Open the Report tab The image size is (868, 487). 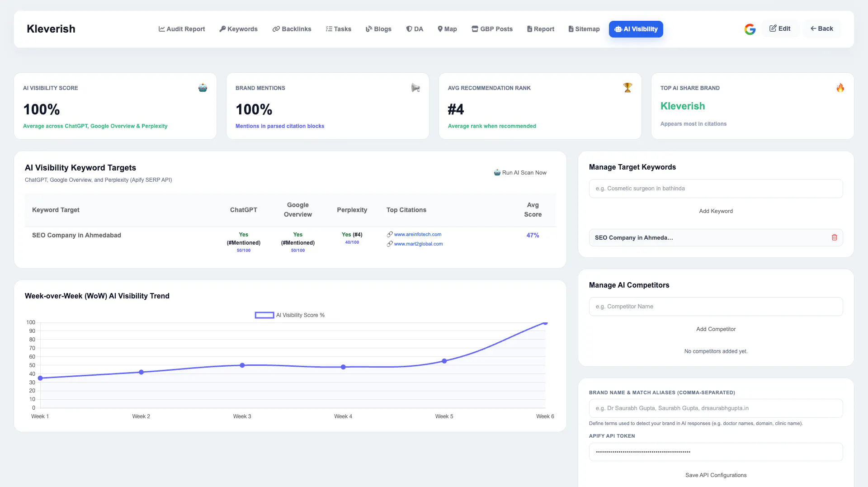(x=541, y=29)
